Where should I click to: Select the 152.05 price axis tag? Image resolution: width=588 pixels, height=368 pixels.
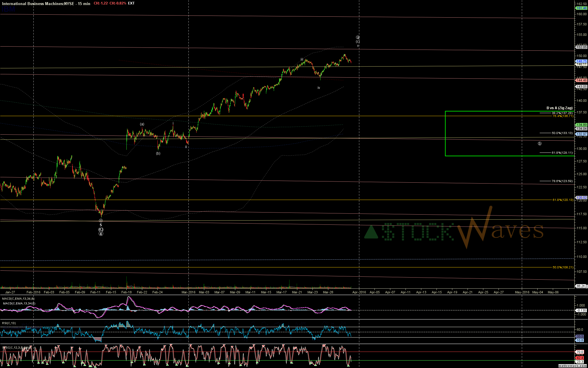[x=581, y=47]
